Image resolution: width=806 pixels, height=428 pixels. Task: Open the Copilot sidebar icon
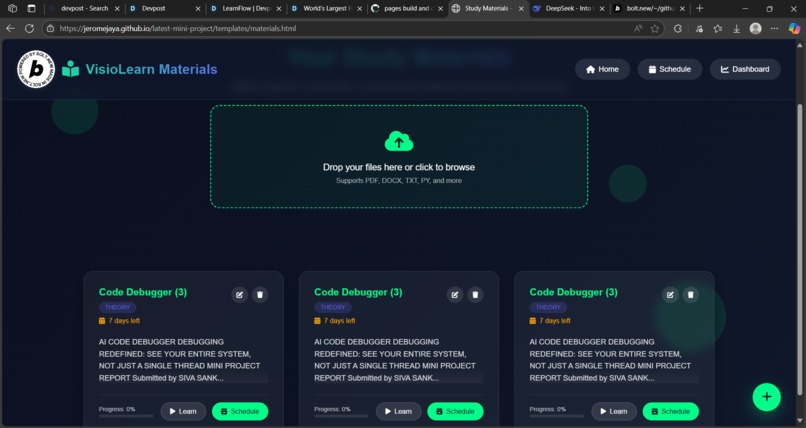coord(795,28)
